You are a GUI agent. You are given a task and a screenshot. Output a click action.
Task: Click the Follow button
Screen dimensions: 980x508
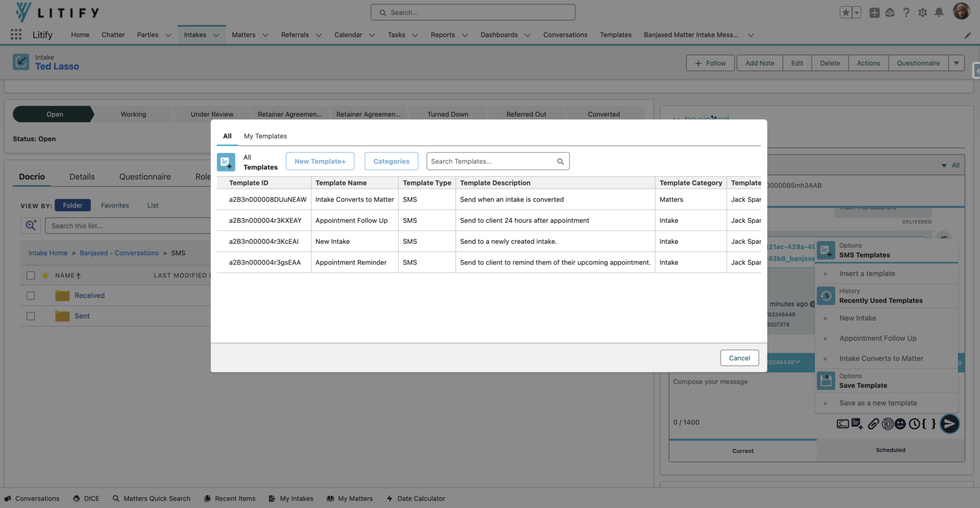pos(710,63)
